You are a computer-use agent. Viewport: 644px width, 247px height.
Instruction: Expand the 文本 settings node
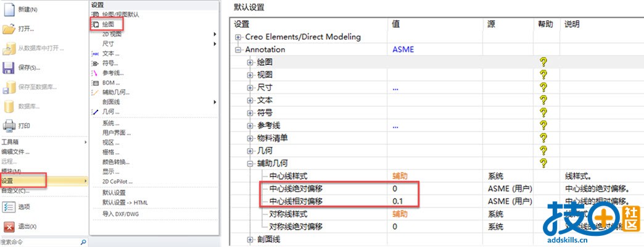[250, 100]
